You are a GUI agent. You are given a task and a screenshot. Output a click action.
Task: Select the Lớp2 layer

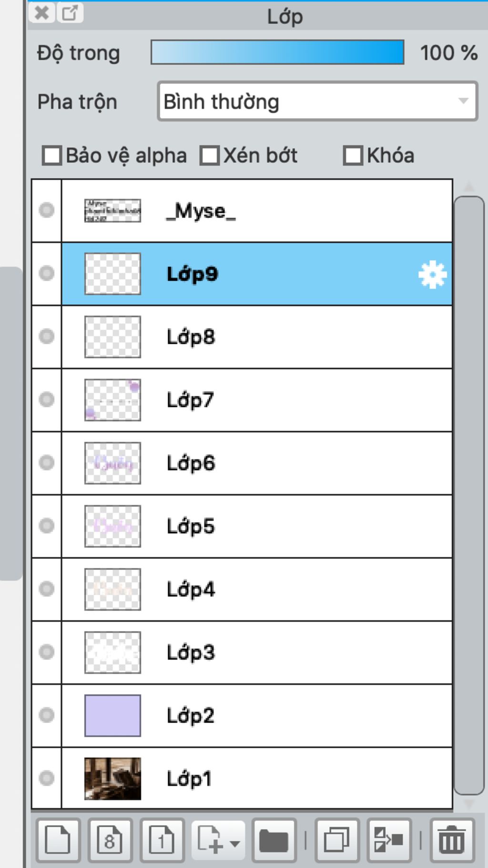(257, 715)
